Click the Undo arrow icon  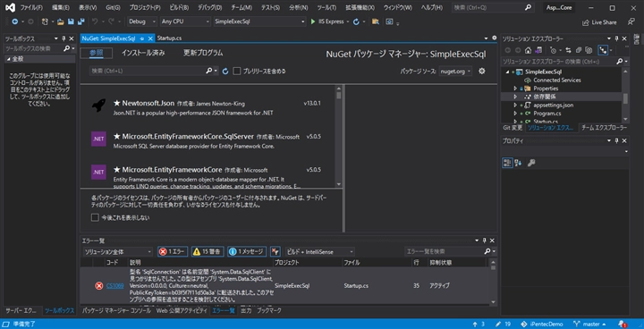(94, 21)
